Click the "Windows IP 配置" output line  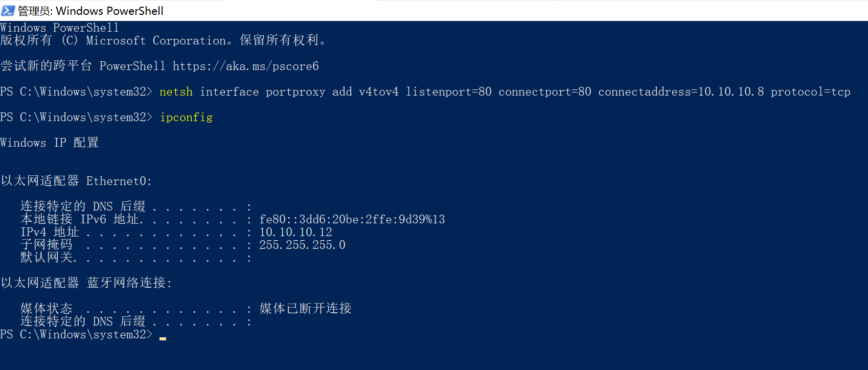coord(50,143)
